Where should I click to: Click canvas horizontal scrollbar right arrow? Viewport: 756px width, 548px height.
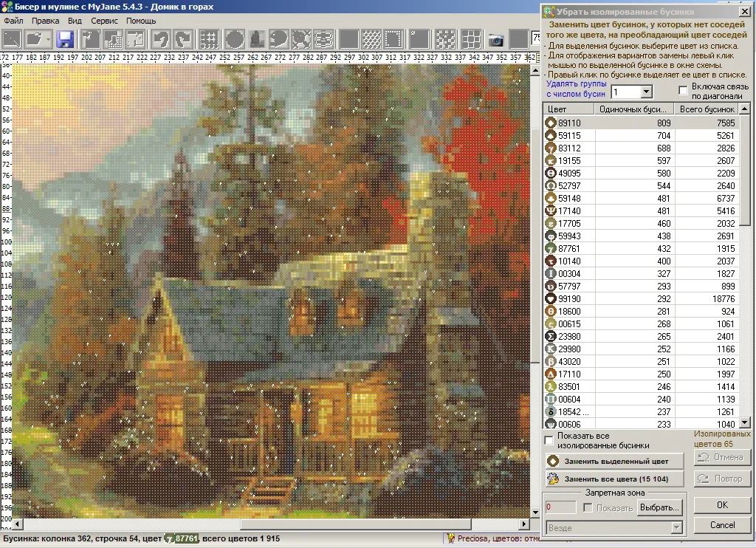pyautogui.click(x=524, y=524)
